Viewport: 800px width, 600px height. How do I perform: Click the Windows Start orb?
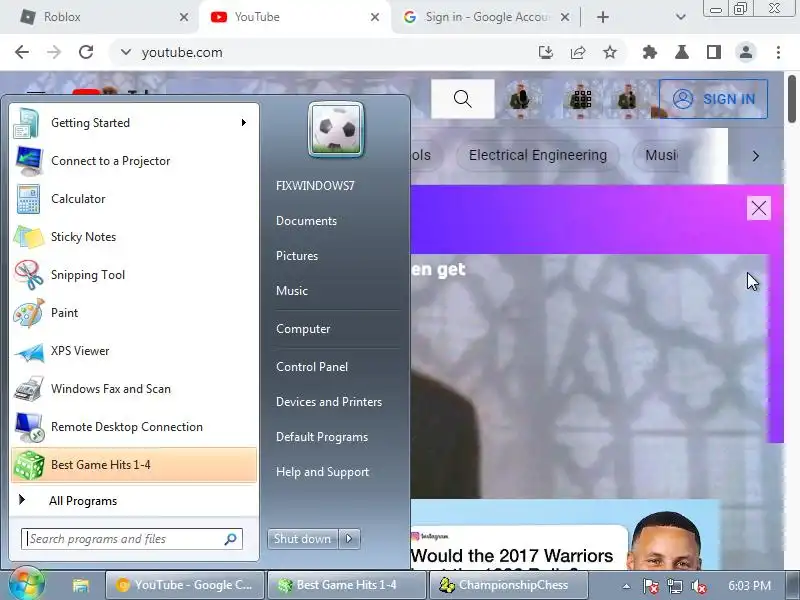coord(26,585)
